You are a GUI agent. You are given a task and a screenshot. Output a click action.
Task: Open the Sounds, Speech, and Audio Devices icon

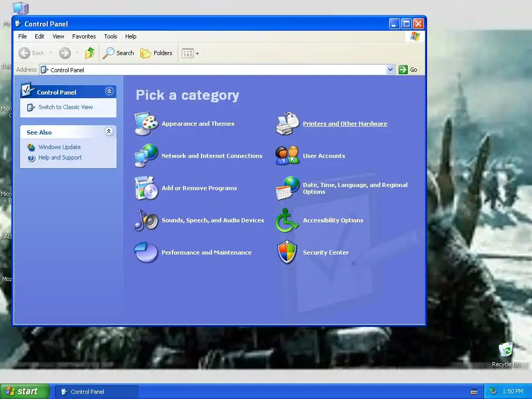[146, 220]
